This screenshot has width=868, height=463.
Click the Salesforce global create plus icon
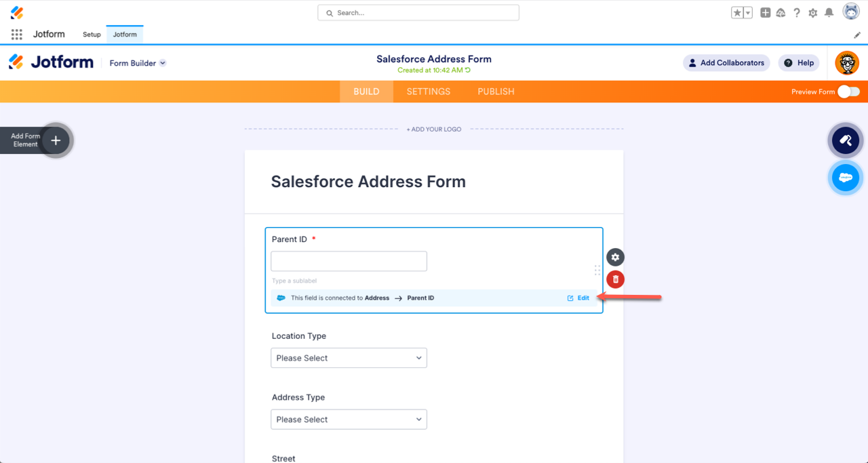[x=765, y=13]
